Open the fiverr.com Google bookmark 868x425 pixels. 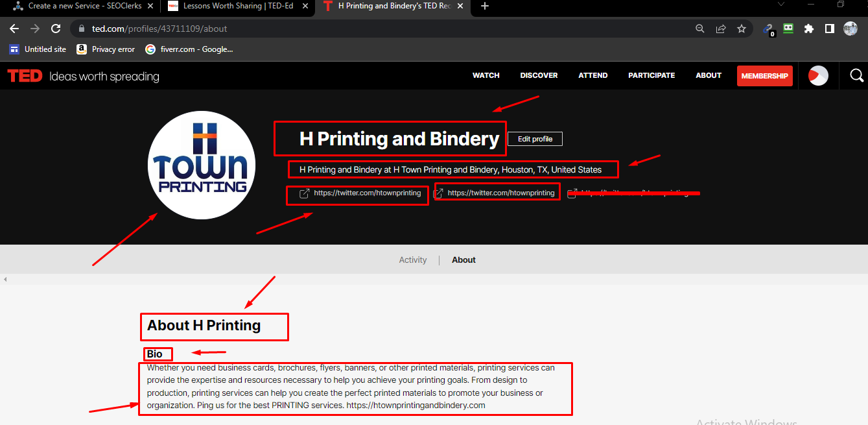189,49
